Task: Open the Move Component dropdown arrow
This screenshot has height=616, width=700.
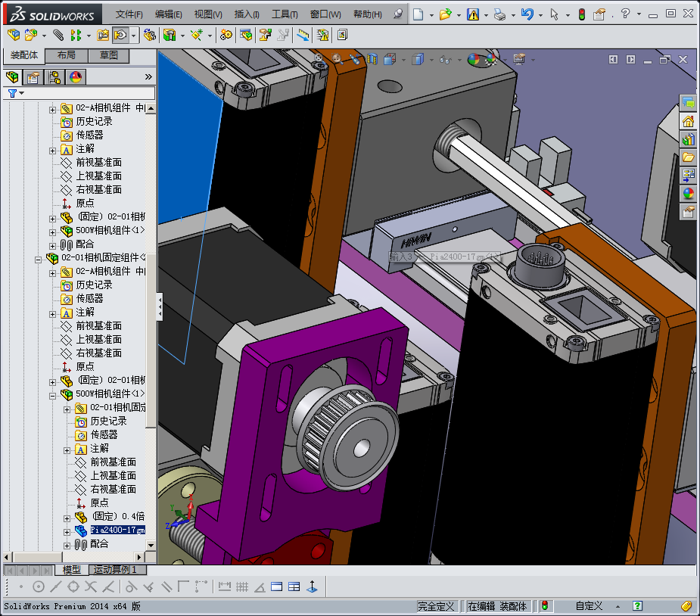Action: (x=133, y=36)
